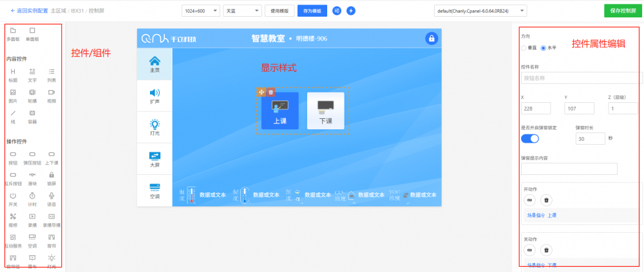This screenshot has height=272, width=644.
Task: Click the lightning bolt icon in toolbar
Action: tap(350, 11)
